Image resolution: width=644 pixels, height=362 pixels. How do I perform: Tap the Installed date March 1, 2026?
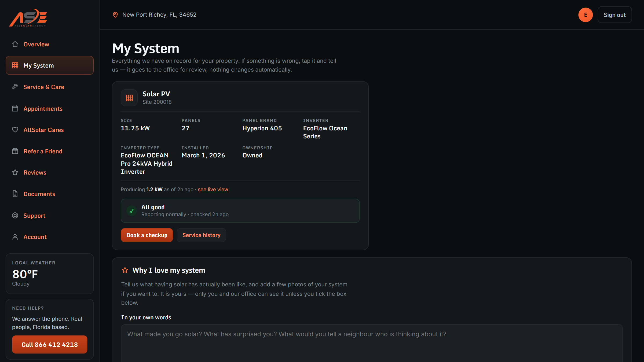click(203, 155)
